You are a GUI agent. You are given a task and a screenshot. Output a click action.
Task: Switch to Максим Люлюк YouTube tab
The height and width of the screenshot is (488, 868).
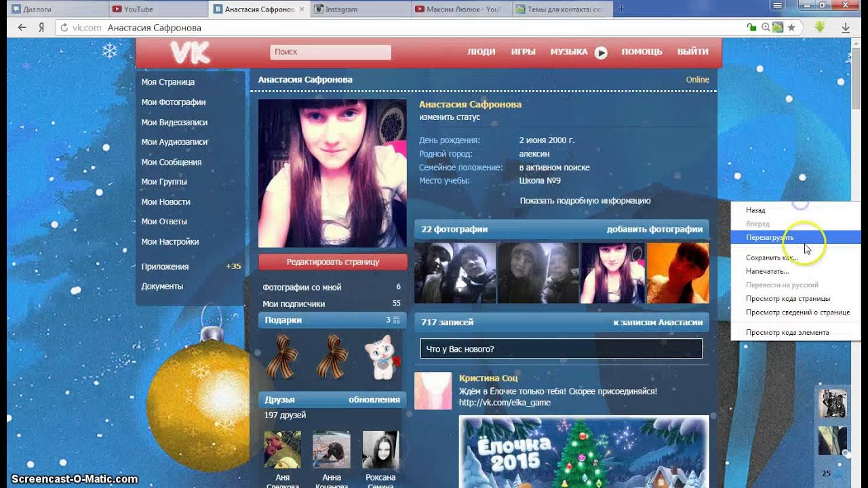pos(460,9)
